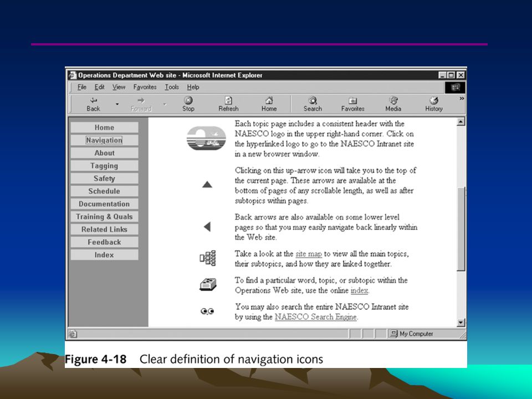This screenshot has width=532, height=399.
Task: Open the Favorites toolbar button
Action: point(352,104)
